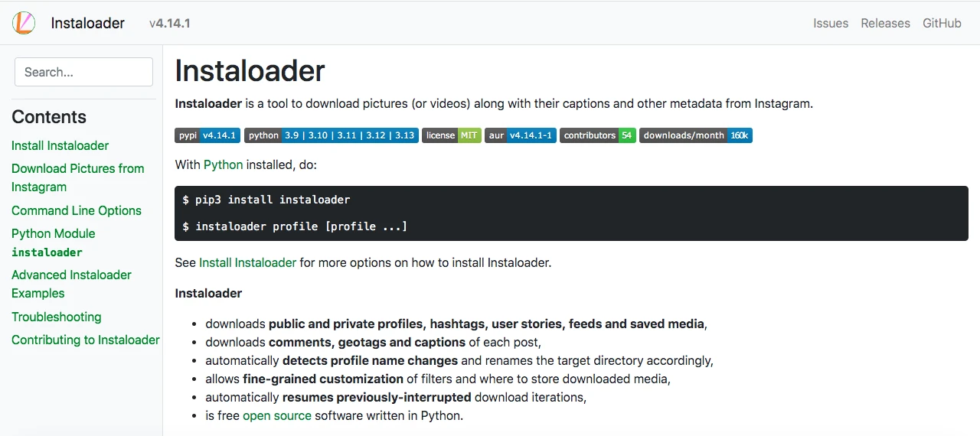Click 'fine-grained customization' bullet text
Viewport: 980px width, 436px height.
point(323,379)
